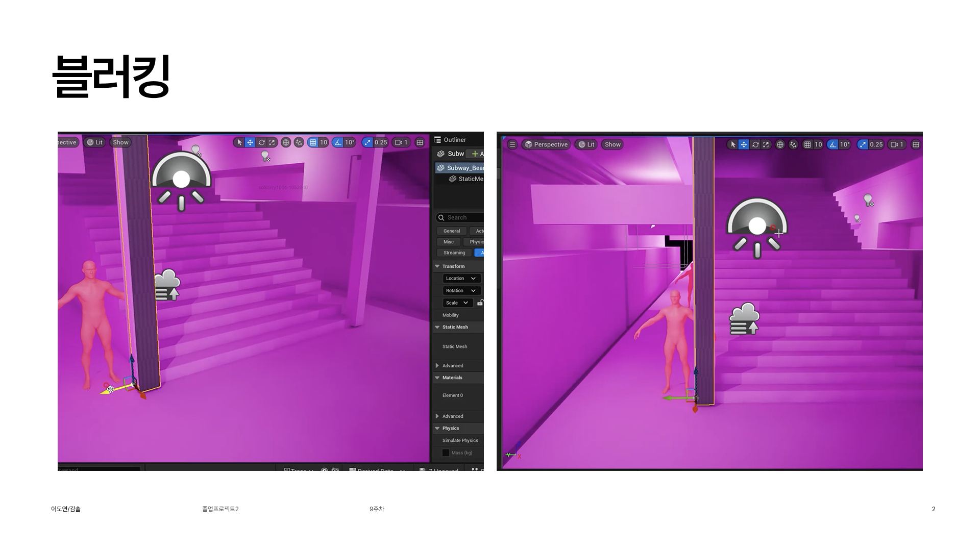Select the General filter tab
The height and width of the screenshot is (551, 980).
451,231
